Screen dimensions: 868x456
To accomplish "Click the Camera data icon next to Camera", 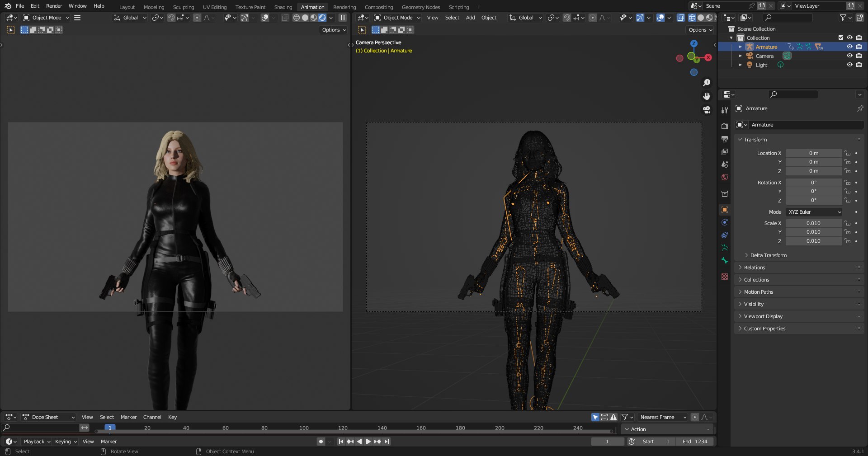I will tap(787, 56).
